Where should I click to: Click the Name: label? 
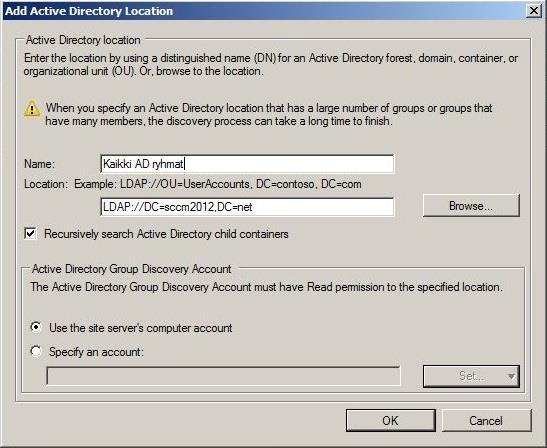pyautogui.click(x=39, y=164)
